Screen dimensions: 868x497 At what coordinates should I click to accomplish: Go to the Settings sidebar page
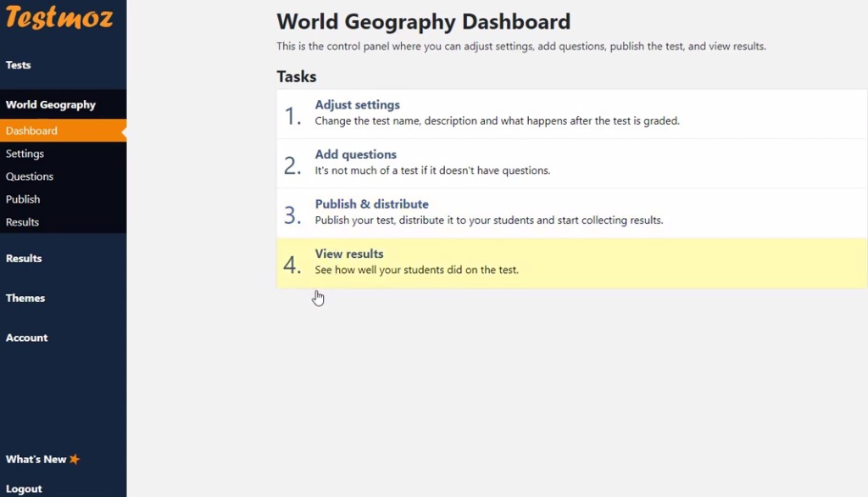tap(25, 154)
